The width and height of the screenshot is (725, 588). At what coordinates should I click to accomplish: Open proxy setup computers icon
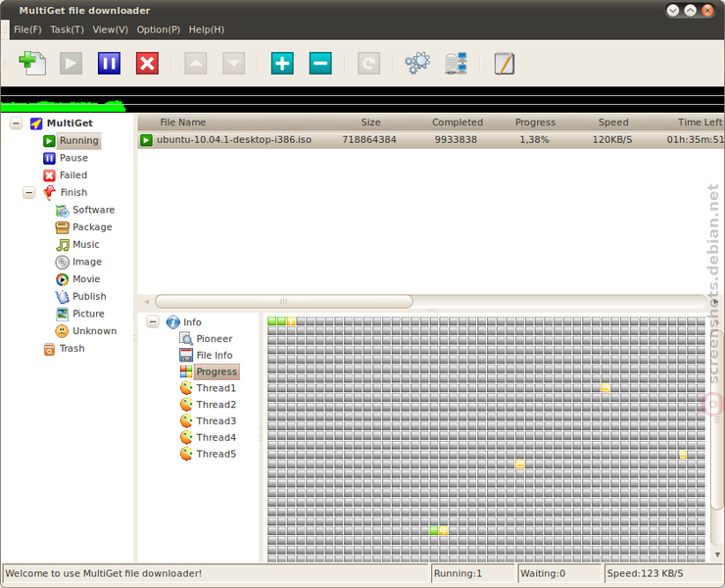[456, 63]
